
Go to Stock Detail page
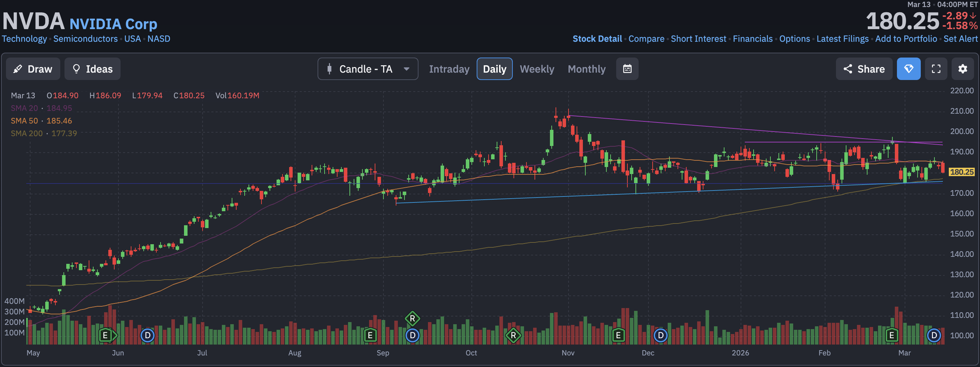pyautogui.click(x=597, y=39)
